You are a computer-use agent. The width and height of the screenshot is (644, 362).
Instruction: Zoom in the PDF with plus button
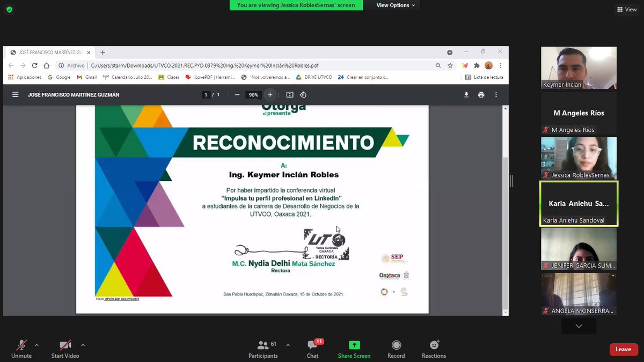(x=270, y=95)
